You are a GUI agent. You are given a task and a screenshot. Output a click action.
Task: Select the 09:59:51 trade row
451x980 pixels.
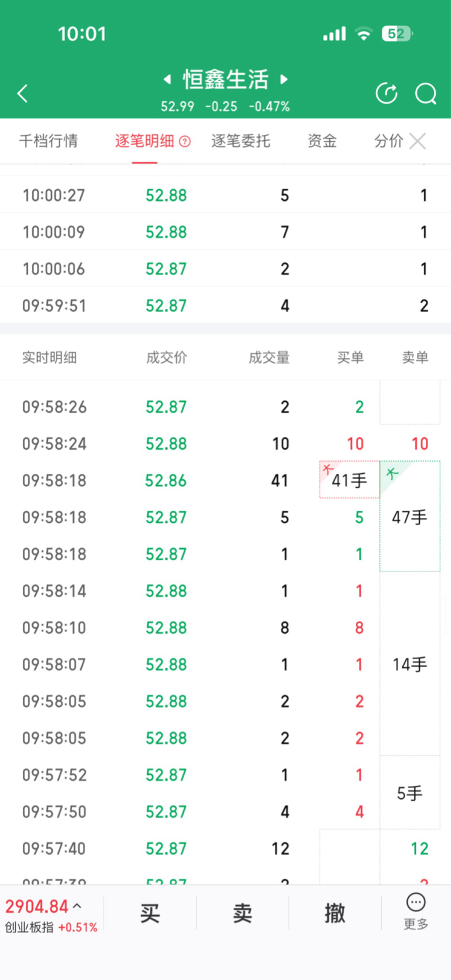(x=225, y=305)
